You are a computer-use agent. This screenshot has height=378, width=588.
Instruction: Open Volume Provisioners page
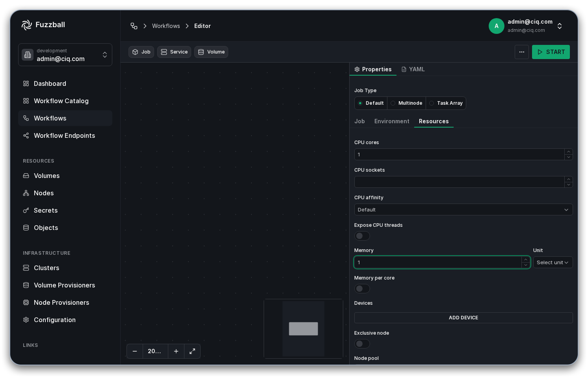65,285
